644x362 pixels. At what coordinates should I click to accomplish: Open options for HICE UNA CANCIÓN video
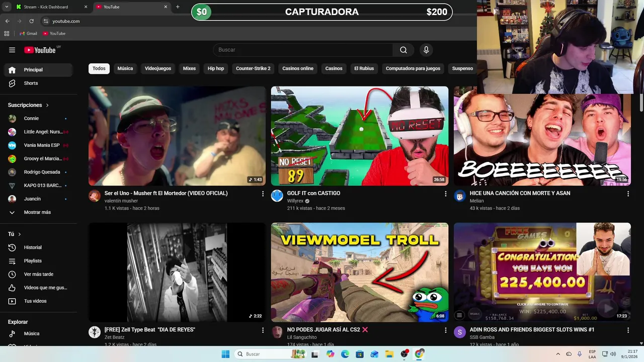[628, 194]
